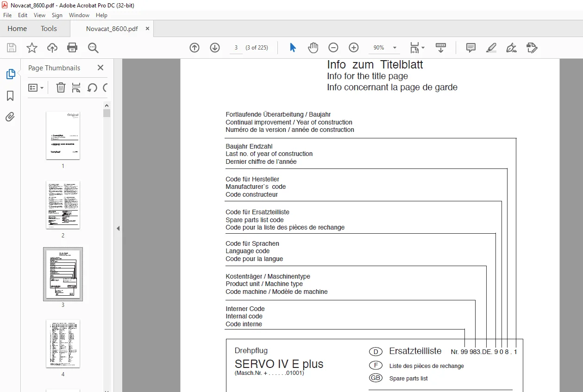
Task: Rotate page counterclockwise
Action: coord(92,87)
